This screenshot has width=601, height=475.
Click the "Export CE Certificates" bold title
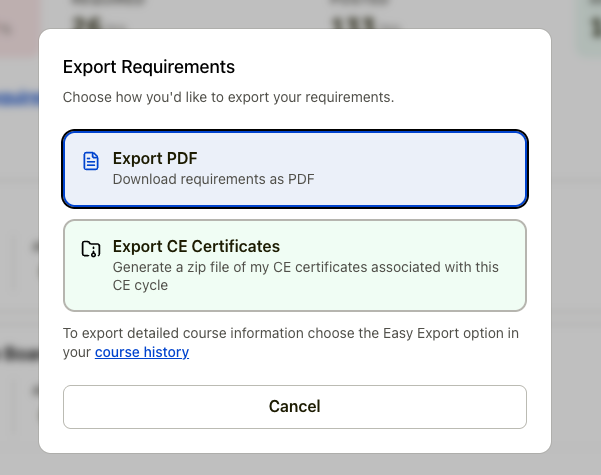196,247
